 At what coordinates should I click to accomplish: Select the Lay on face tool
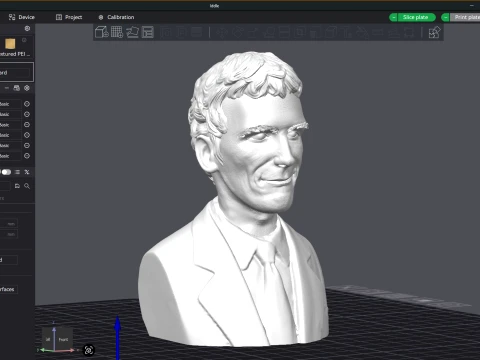tap(269, 32)
